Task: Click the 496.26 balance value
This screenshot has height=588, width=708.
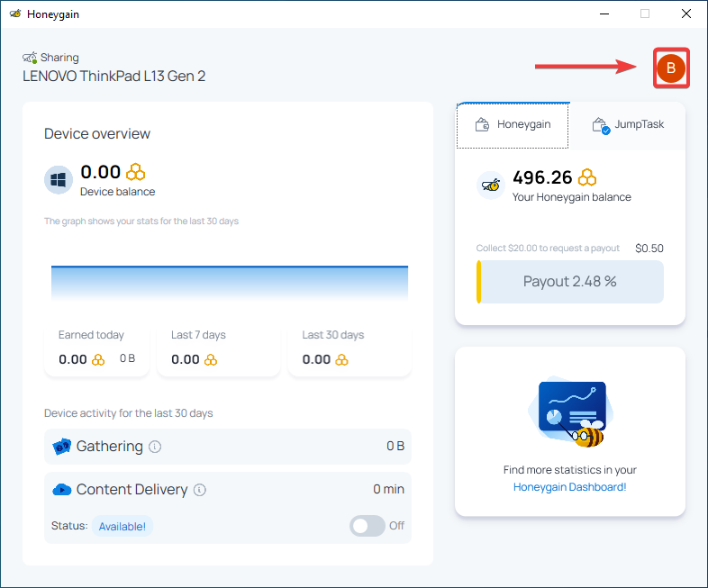Action: coord(542,177)
